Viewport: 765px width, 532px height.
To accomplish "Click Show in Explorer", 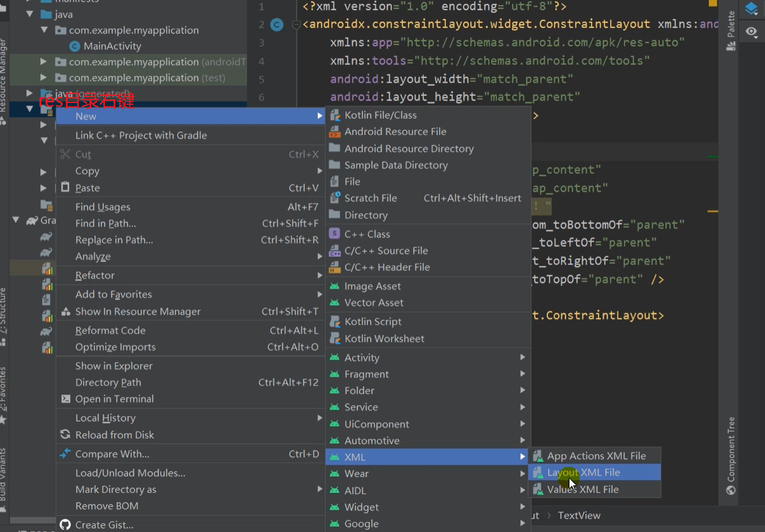I will [190, 366].
